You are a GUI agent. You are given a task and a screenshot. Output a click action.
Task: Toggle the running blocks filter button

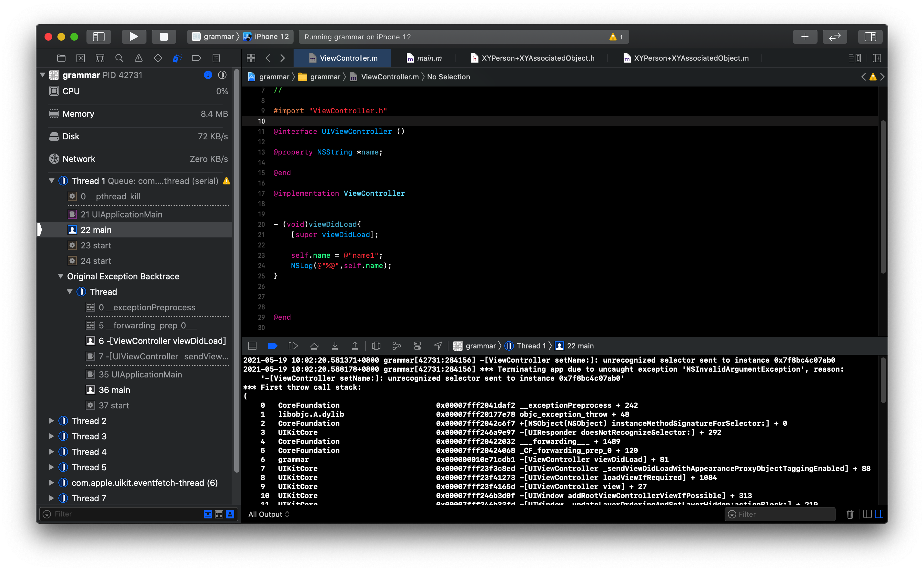[230, 514]
